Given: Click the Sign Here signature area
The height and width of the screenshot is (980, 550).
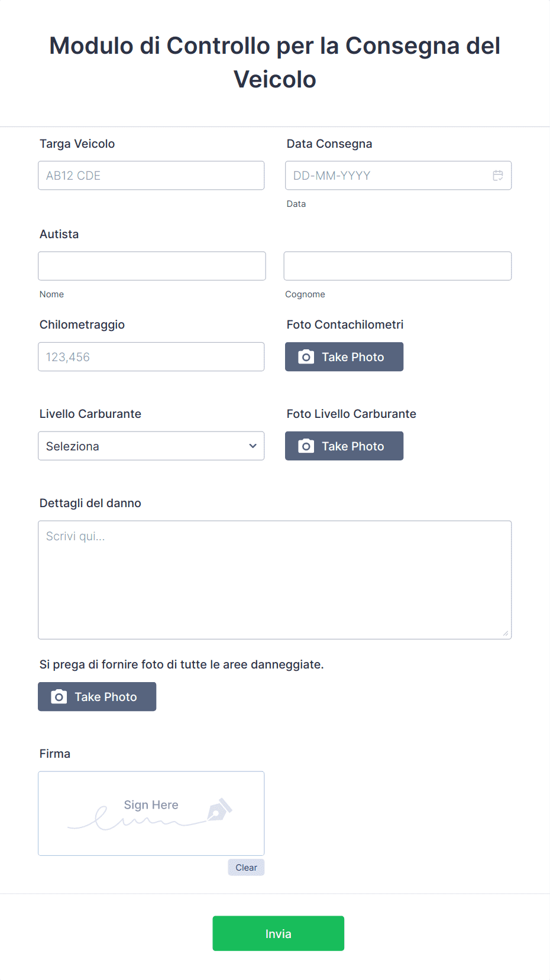Looking at the screenshot, I should pos(151,813).
